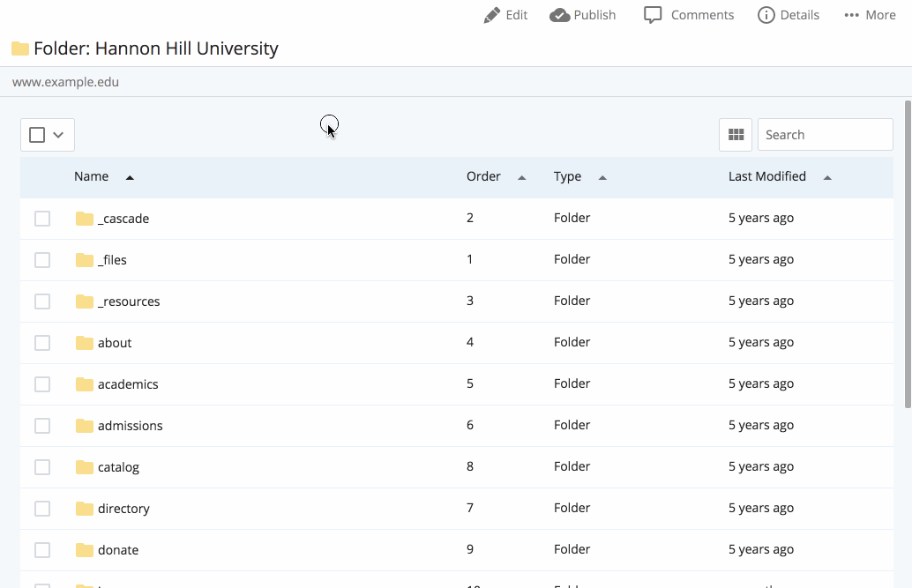912x588 pixels.
Task: Click '5 years ago' in _cascade row
Action: point(761,218)
